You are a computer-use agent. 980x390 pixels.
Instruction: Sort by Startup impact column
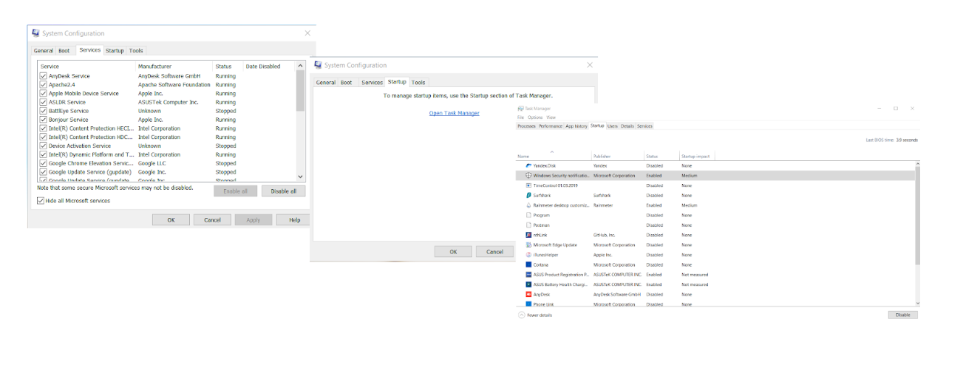[x=698, y=157]
